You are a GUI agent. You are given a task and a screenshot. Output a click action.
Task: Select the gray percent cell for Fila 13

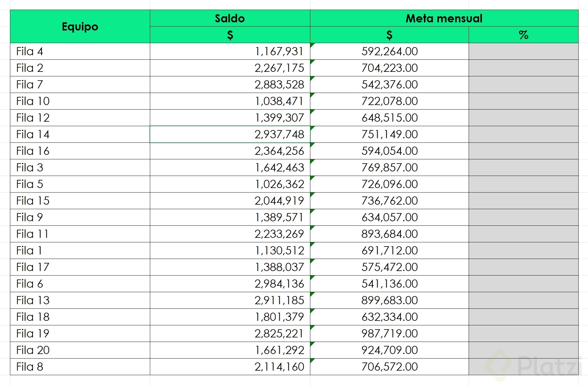(x=523, y=300)
